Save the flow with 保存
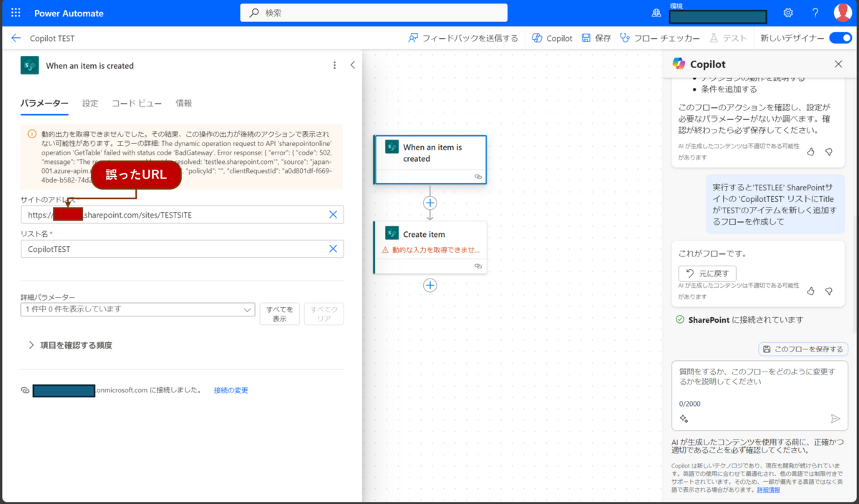This screenshot has width=859, height=504. pos(596,38)
